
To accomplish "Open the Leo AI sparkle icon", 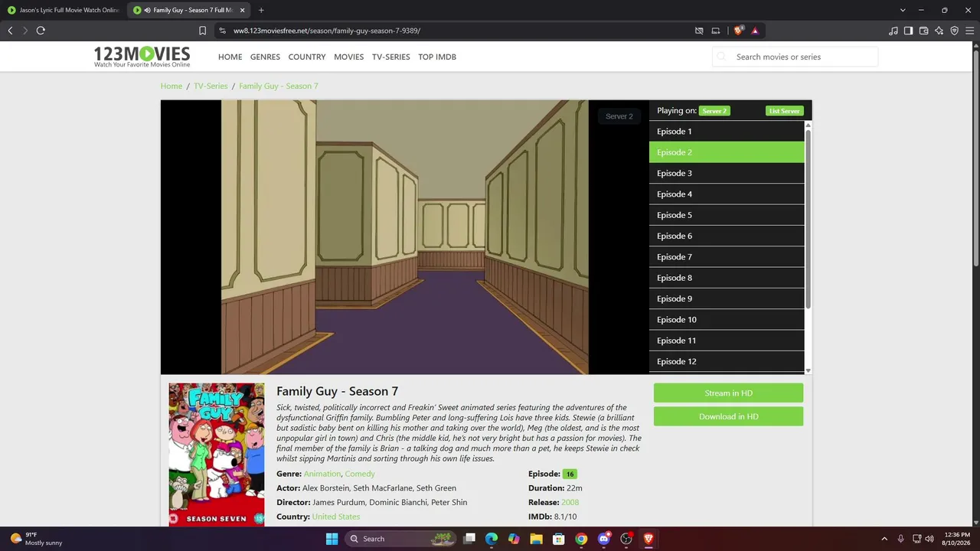I will (939, 31).
